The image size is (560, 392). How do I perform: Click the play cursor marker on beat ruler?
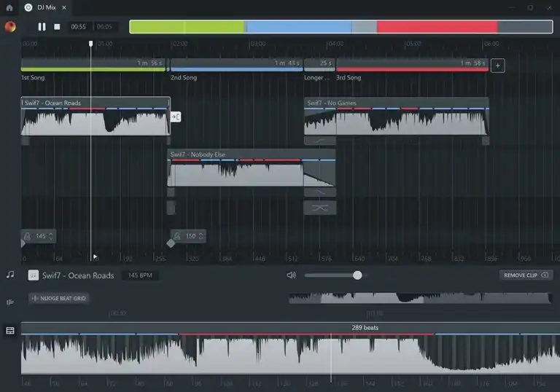(95, 256)
